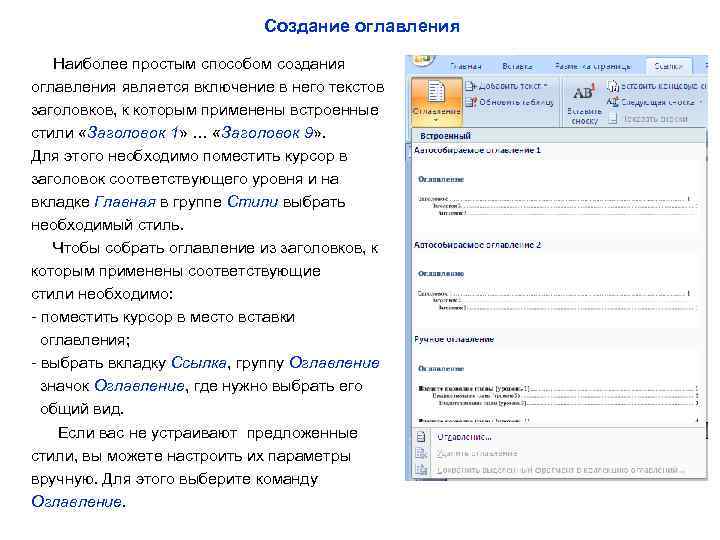Click the words Наиболее простым способом создания
Viewport: 720px width, 540px height.
click(x=199, y=64)
